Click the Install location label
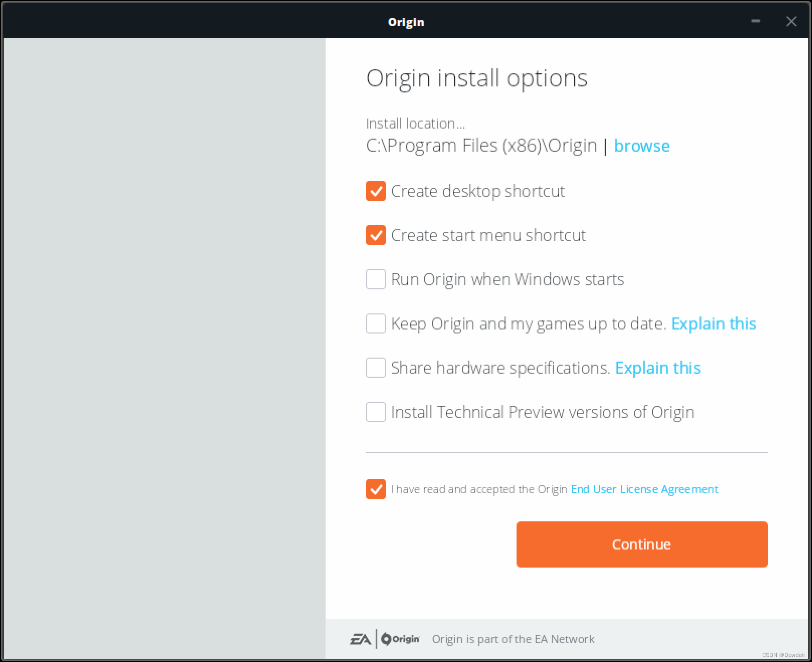Image resolution: width=812 pixels, height=662 pixels. [x=415, y=124]
